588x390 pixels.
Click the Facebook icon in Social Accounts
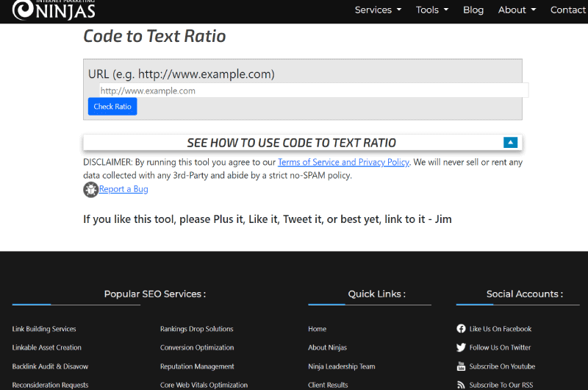point(461,329)
